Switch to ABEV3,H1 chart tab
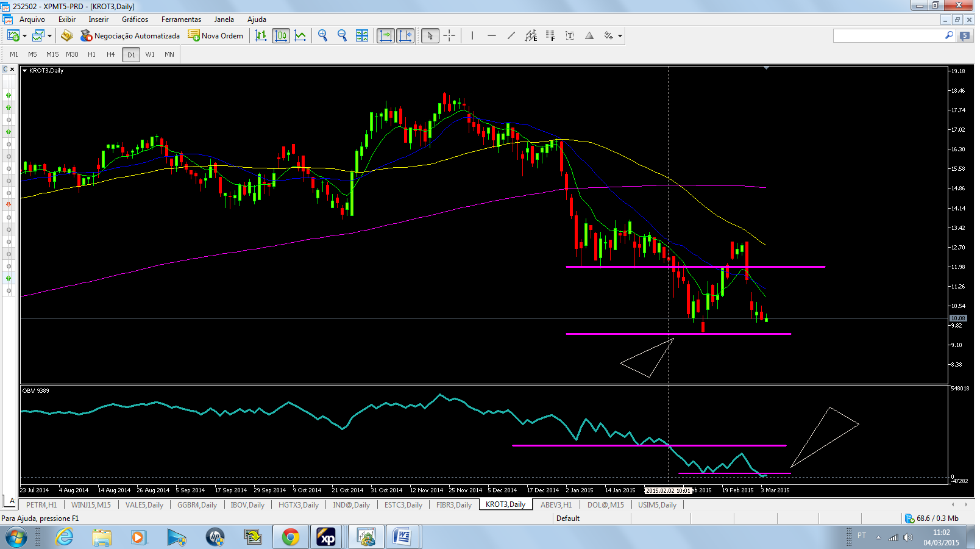The height and width of the screenshot is (549, 980). [x=556, y=504]
